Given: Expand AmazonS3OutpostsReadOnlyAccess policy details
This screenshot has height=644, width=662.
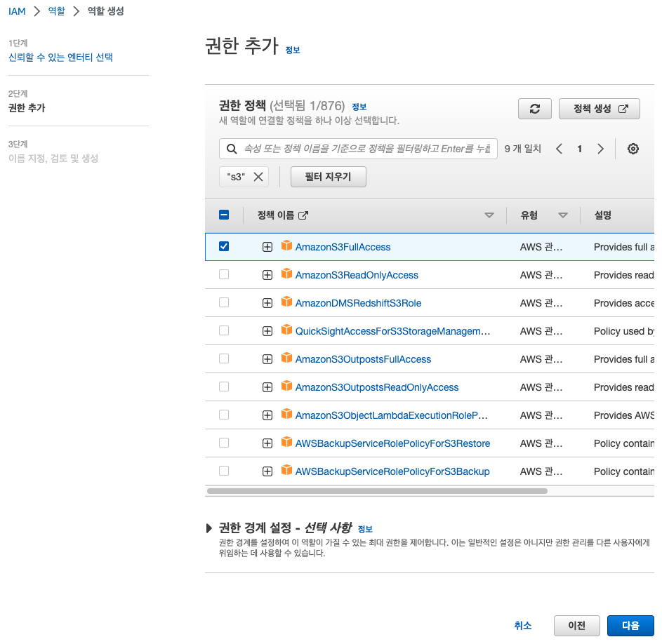Looking at the screenshot, I should coord(267,387).
